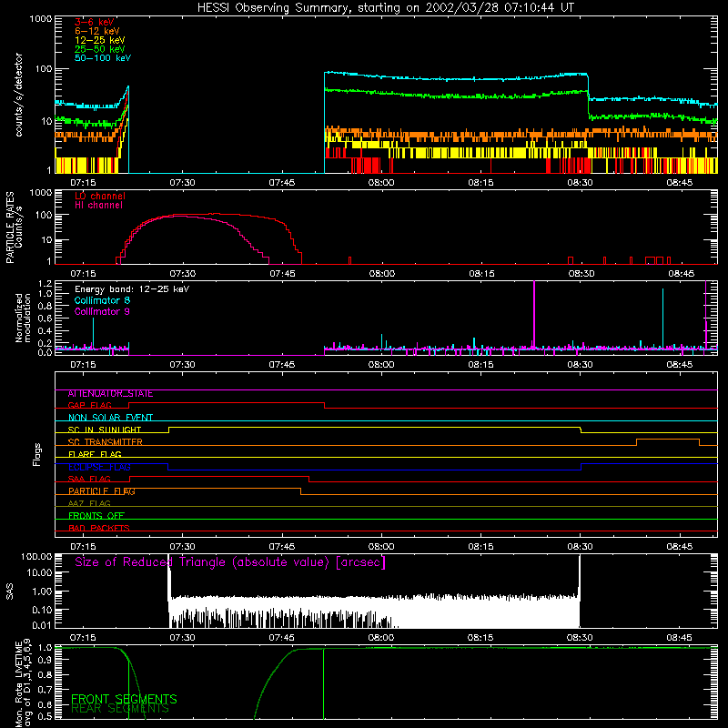Click 07:45 tick under the particle rates plot
Viewport: 728px width, 728px height.
point(282,274)
